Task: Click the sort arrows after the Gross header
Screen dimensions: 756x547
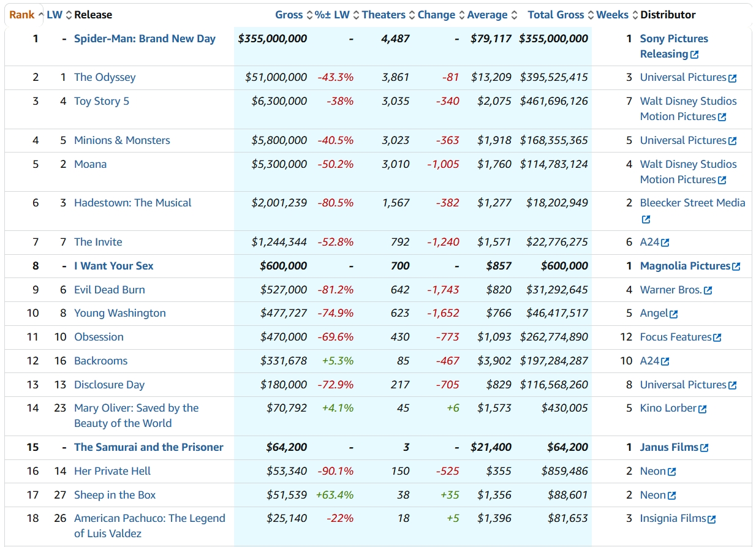Action: pos(309,15)
